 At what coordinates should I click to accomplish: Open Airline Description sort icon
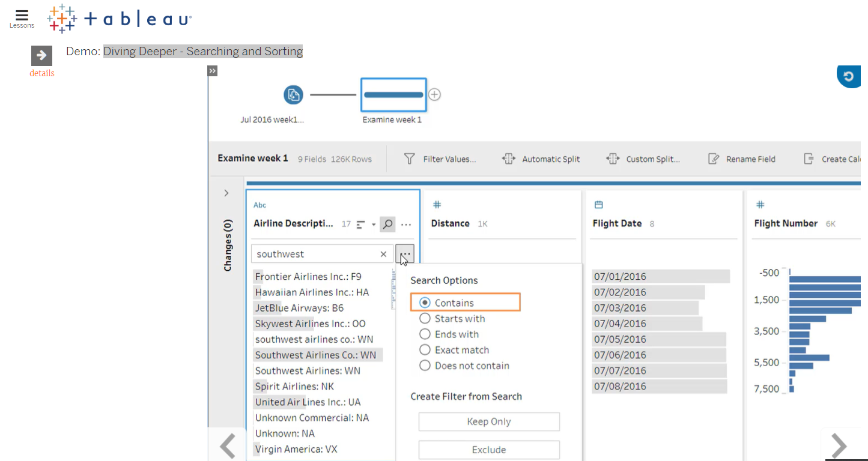(361, 224)
